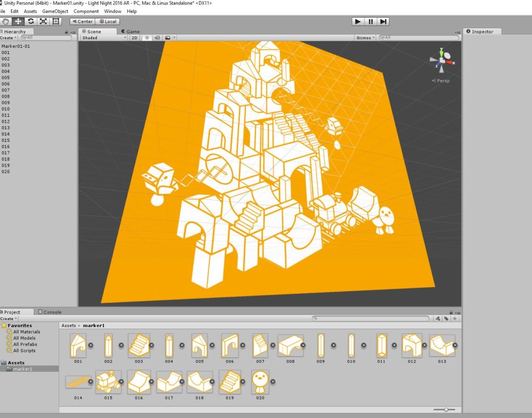Viewport: 532px width, 418px height.
Task: Switch to the Console tab
Action: (x=50, y=312)
